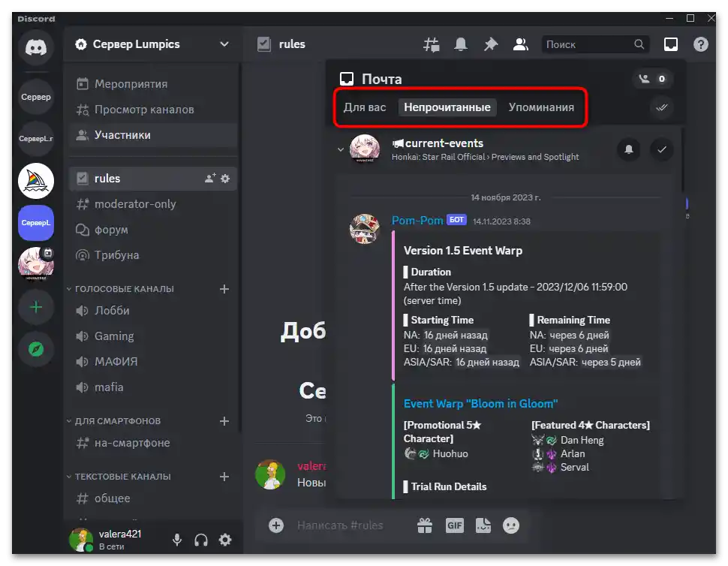Open the Threads icon in channel header

432,44
